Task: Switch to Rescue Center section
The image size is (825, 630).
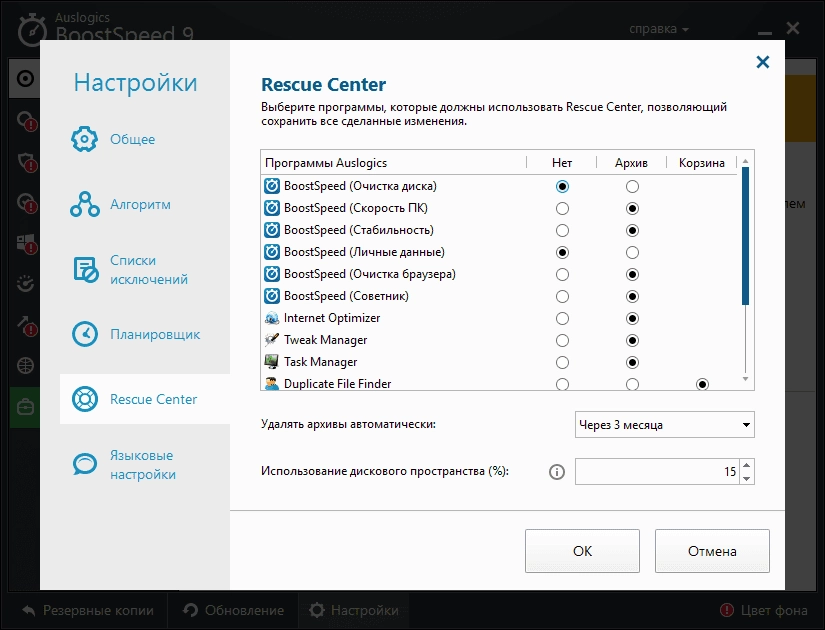Action: click(x=145, y=399)
